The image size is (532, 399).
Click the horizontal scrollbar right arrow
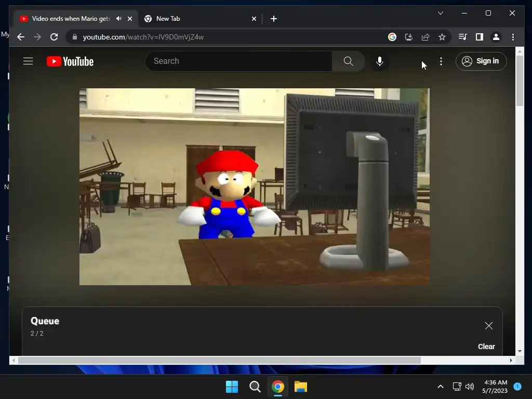[x=511, y=361]
